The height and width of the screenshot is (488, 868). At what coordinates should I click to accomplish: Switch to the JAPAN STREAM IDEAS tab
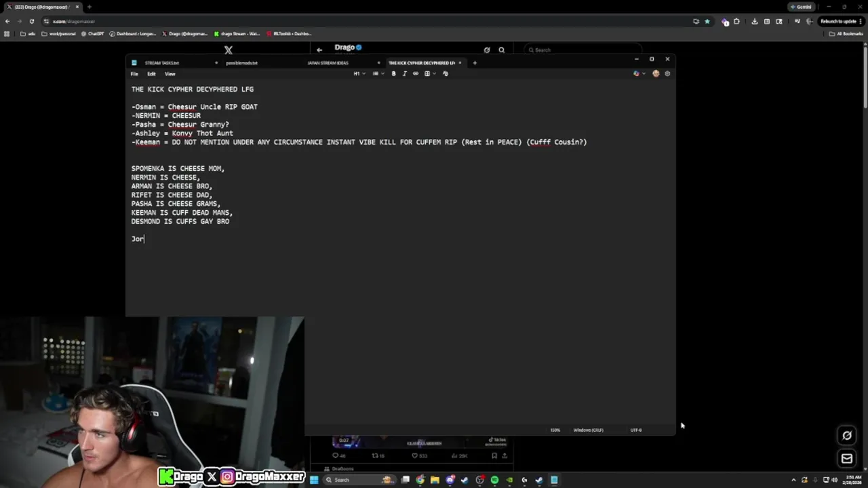[328, 63]
